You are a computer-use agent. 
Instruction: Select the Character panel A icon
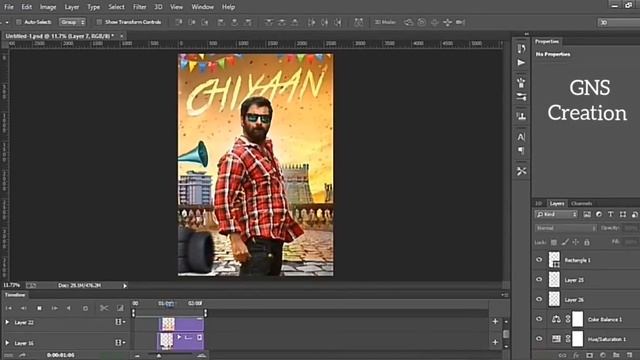[521, 137]
